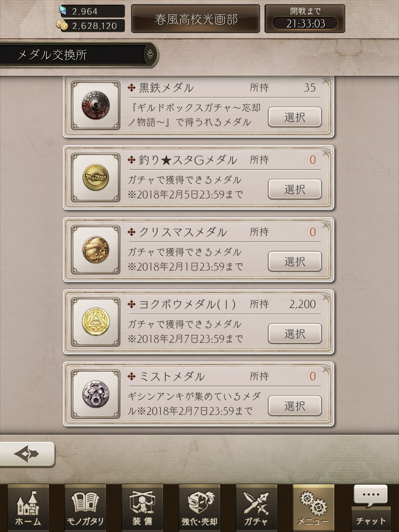Go to ホーム castle icon

[x=28, y=508]
